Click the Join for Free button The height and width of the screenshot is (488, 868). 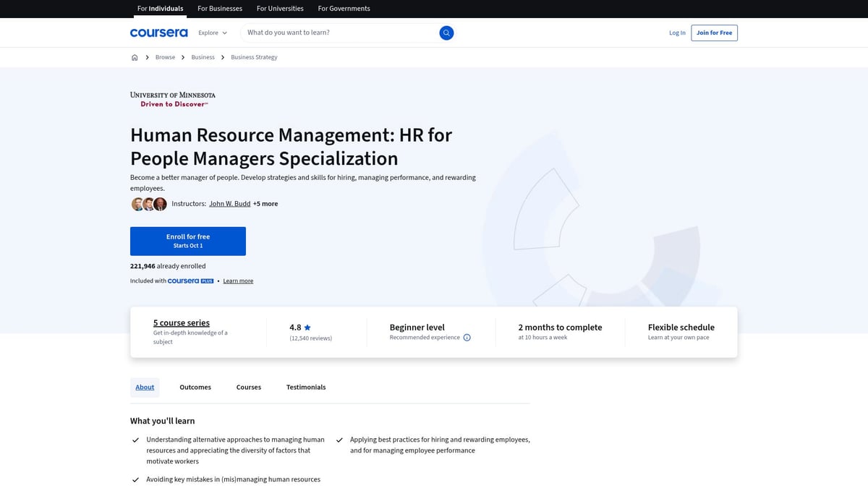click(x=714, y=33)
